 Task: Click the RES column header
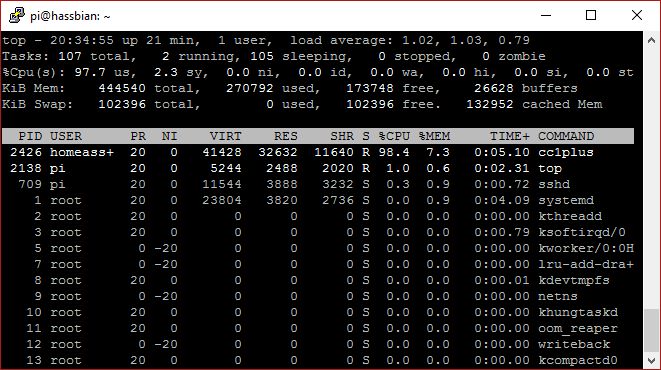coord(286,136)
